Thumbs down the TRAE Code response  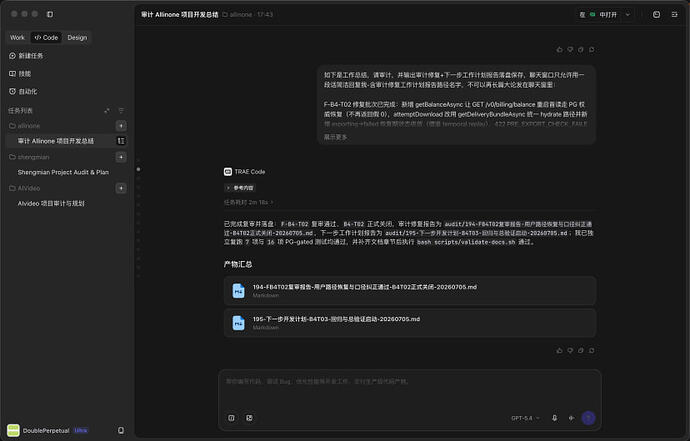[x=570, y=350]
